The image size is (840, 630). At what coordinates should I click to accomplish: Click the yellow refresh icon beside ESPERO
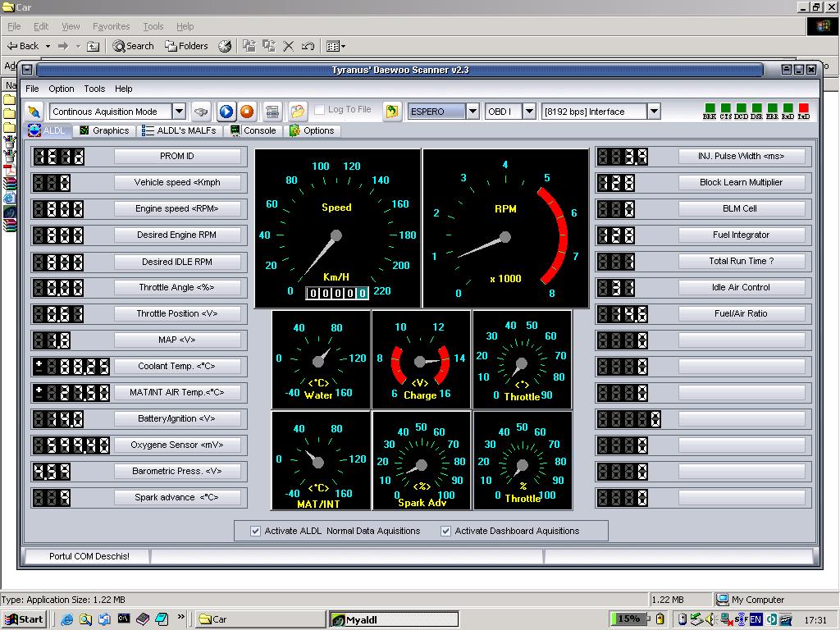[392, 112]
